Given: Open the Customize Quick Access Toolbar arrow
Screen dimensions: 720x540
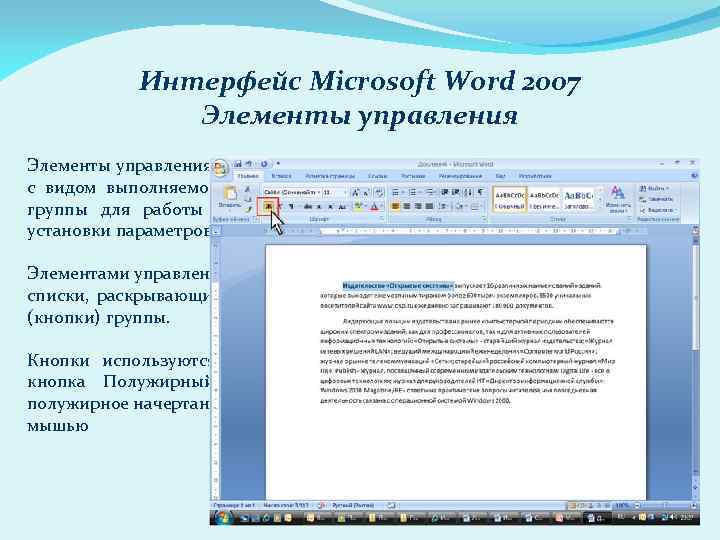Looking at the screenshot, I should click(278, 163).
